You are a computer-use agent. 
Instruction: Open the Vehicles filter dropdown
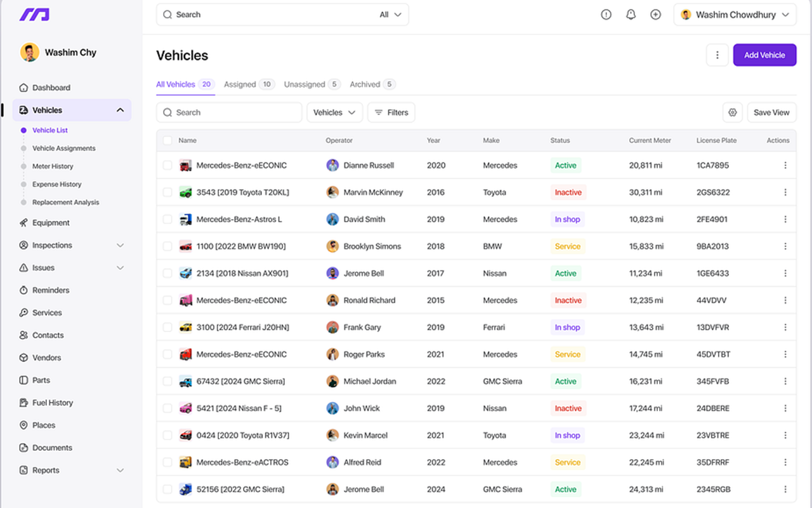(x=334, y=112)
